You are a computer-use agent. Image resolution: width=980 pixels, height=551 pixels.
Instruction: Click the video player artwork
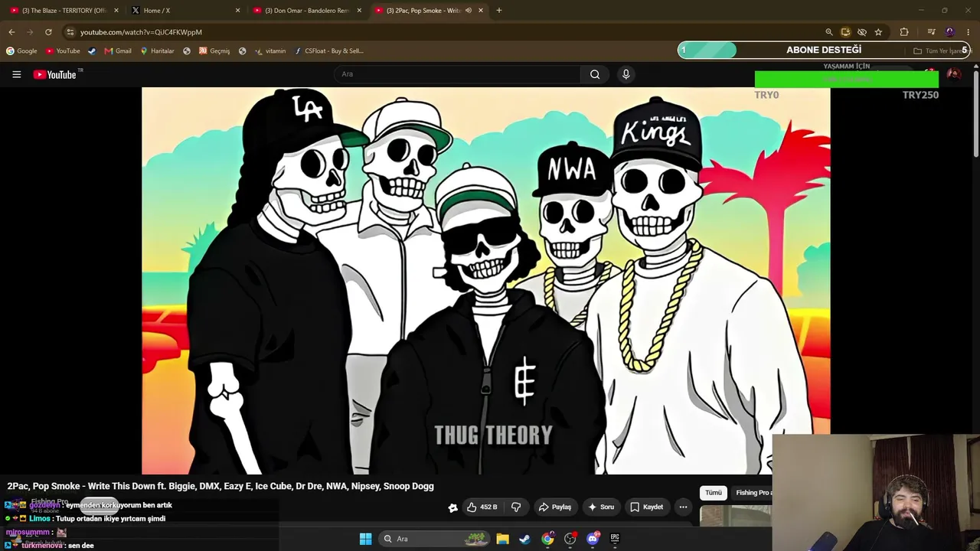point(485,281)
